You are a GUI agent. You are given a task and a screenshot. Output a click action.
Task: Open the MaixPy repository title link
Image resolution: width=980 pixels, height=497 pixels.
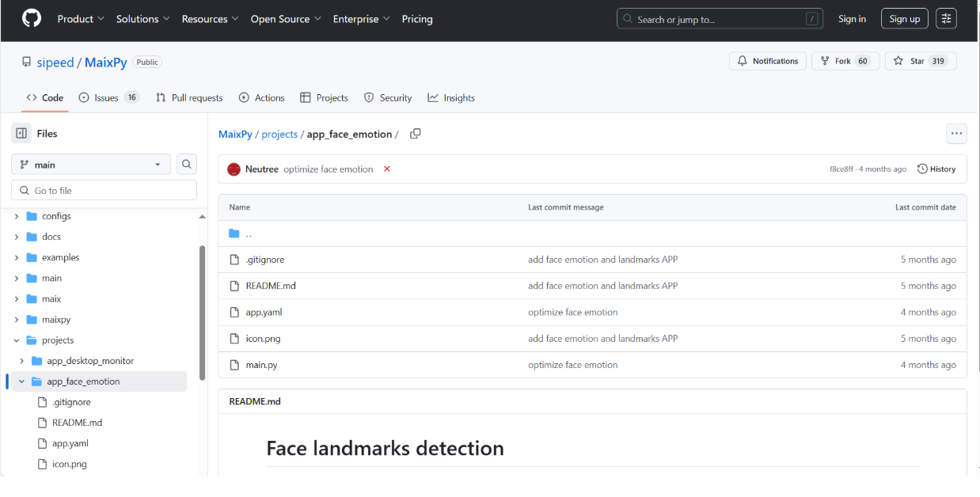point(106,63)
